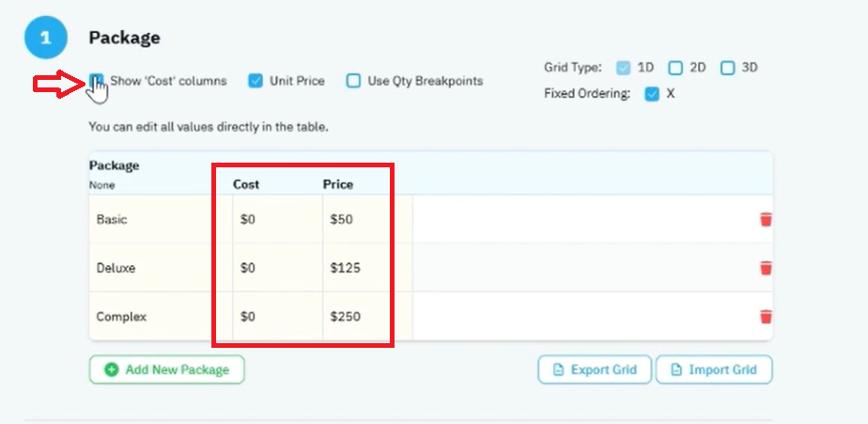Select the 2D grid type
The image size is (868, 424).
tap(675, 69)
